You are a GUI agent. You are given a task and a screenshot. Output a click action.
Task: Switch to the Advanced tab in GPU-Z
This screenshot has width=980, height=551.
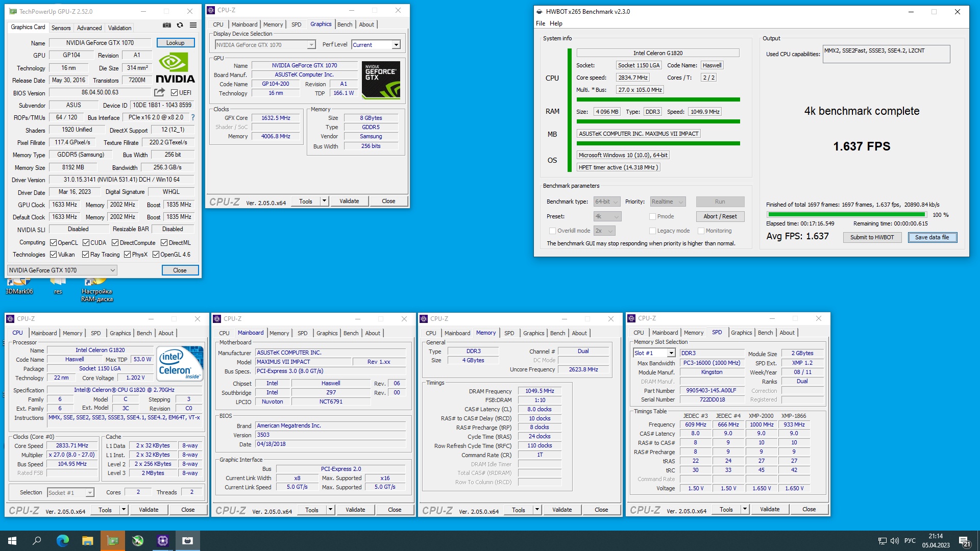[x=89, y=28]
